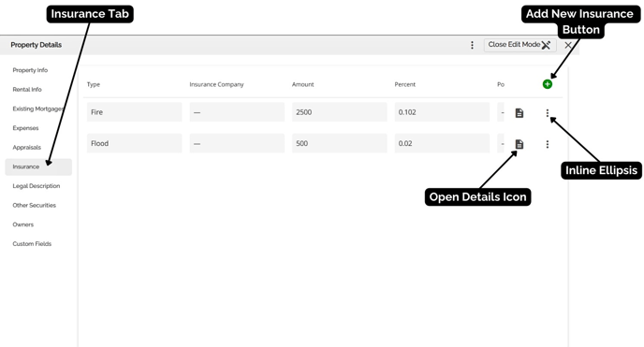Open the Property Details header ellipsis menu

pyautogui.click(x=472, y=45)
